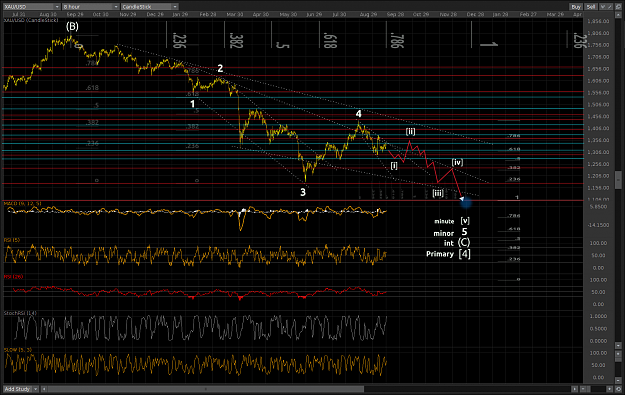The height and width of the screenshot is (395, 625).
Task: Click the vertical scrollbar down arrow
Action: 618,346
